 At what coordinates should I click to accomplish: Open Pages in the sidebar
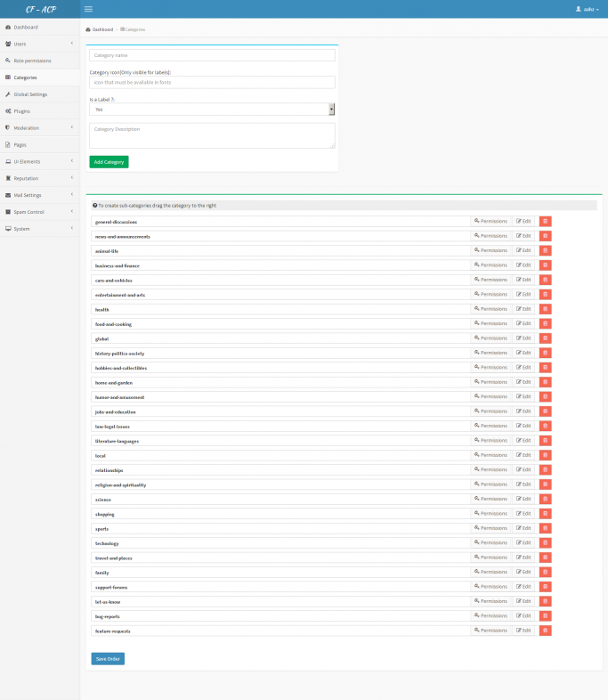40,144
